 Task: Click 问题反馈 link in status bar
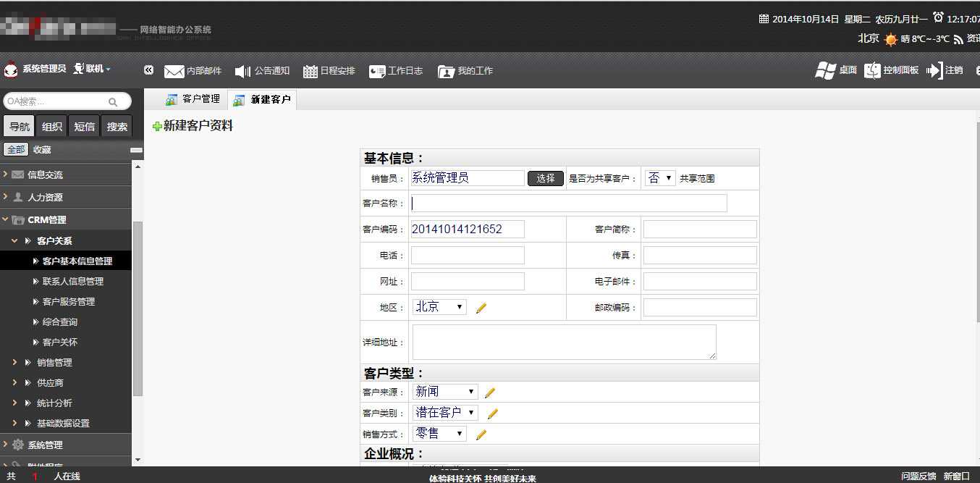[918, 476]
